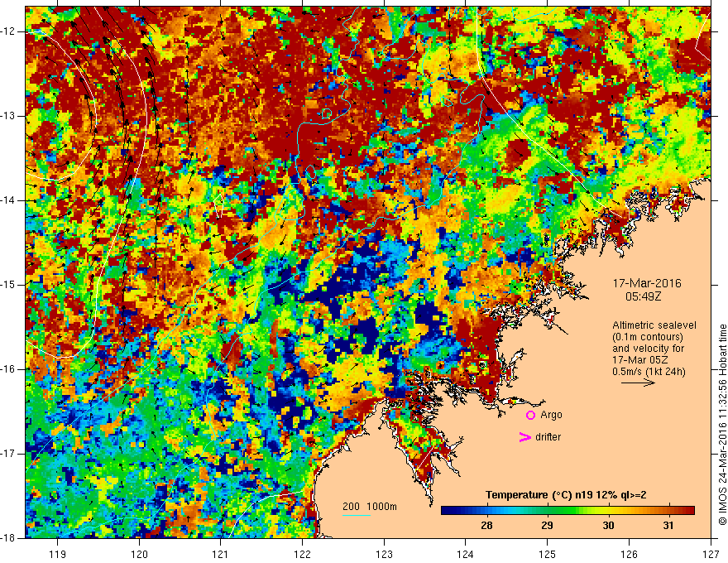This screenshot has height=563, width=728.
Task: Click the cyan 200m isobath legend line
Action: [x=357, y=515]
